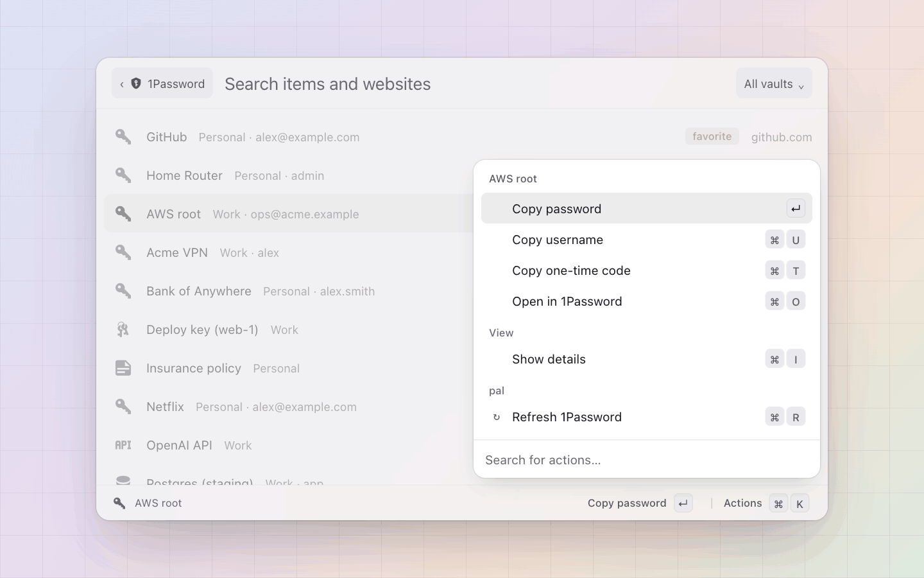Image resolution: width=924 pixels, height=578 pixels.
Task: Click the key icon beside Home Router
Action: tap(123, 175)
